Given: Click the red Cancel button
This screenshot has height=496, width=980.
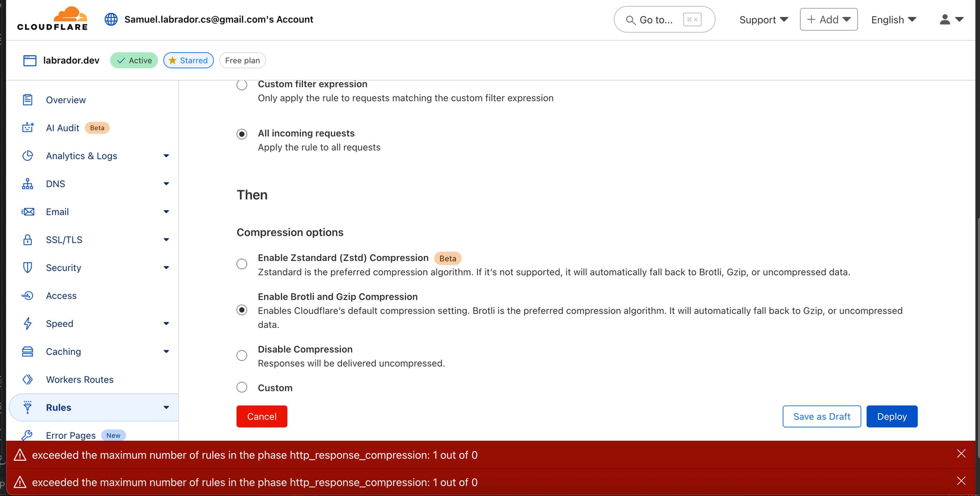Looking at the screenshot, I should [x=262, y=416].
